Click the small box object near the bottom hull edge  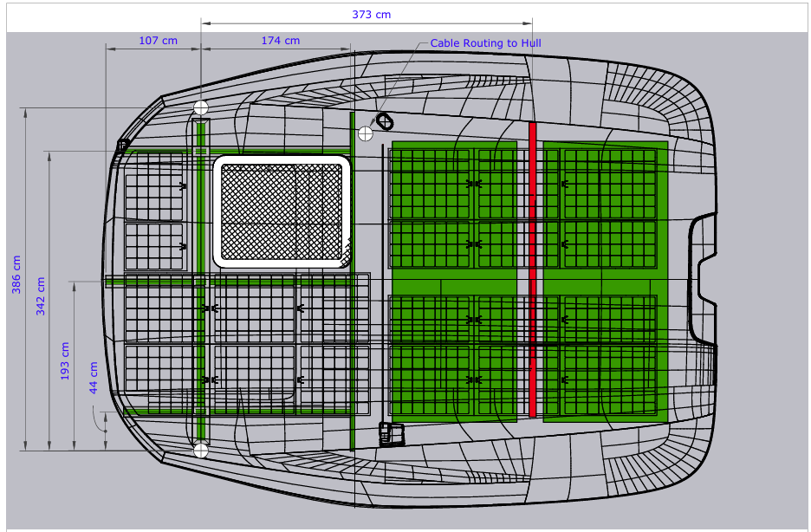393,433
